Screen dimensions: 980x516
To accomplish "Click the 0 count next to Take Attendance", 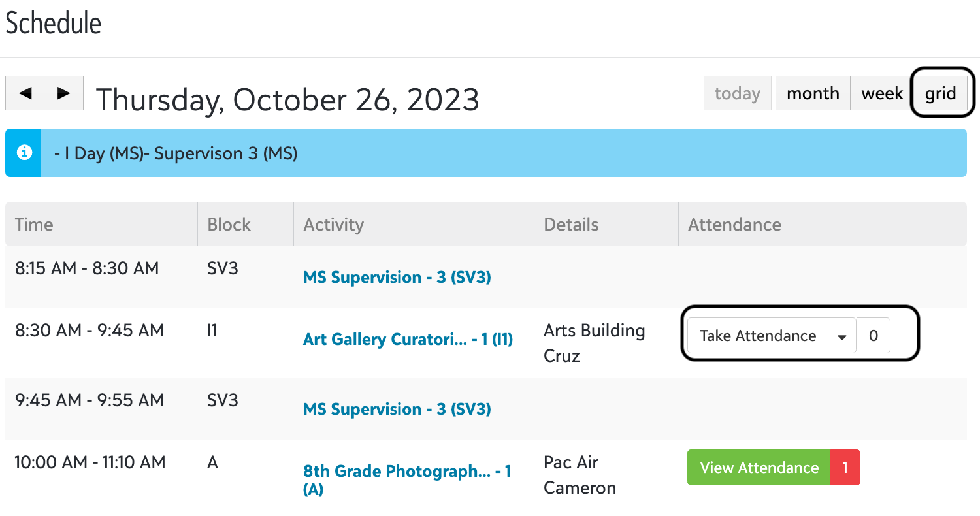I will 874,336.
